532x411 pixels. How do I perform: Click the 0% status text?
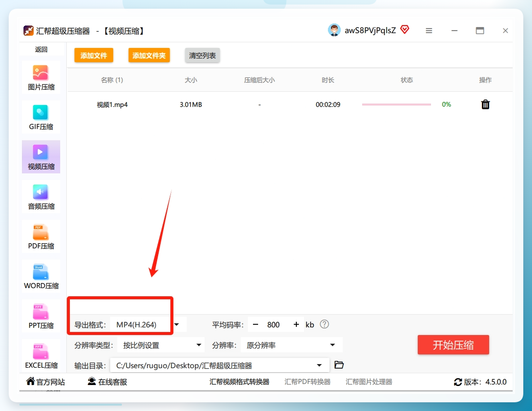446,105
